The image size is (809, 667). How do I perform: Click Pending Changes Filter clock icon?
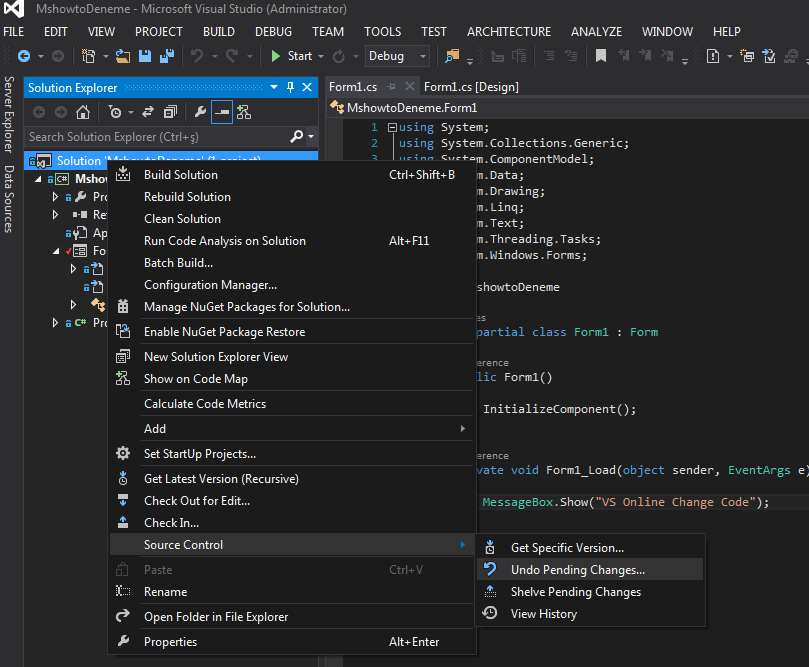point(115,112)
